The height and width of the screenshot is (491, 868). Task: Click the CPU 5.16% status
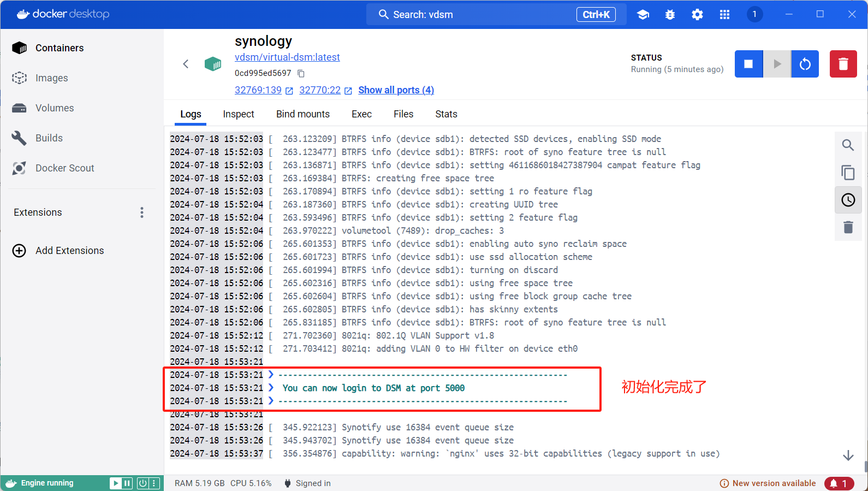point(251,483)
